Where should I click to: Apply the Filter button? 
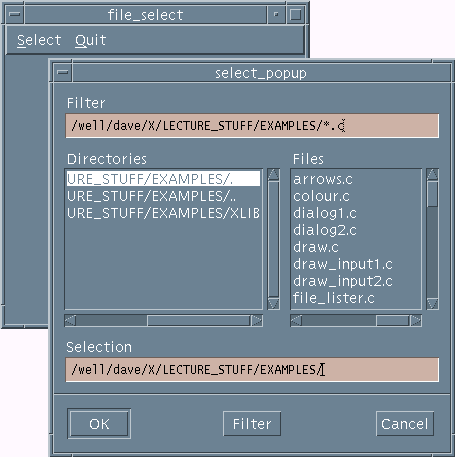point(252,424)
